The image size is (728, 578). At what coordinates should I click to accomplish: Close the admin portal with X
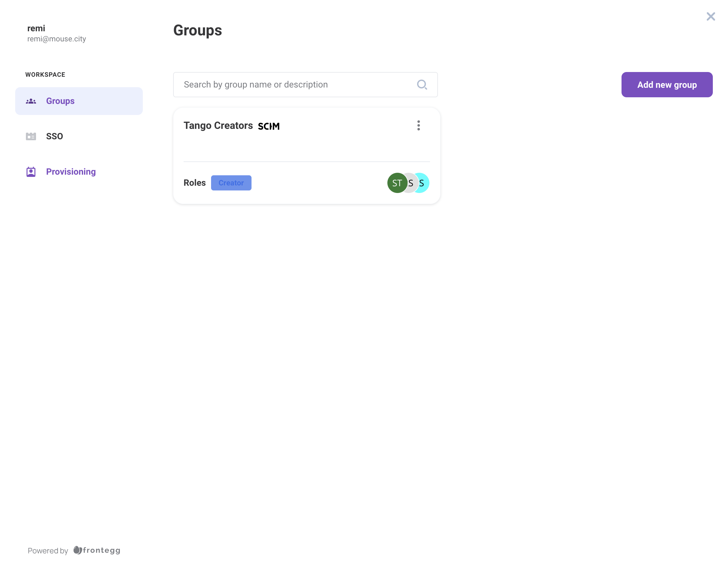(x=711, y=16)
